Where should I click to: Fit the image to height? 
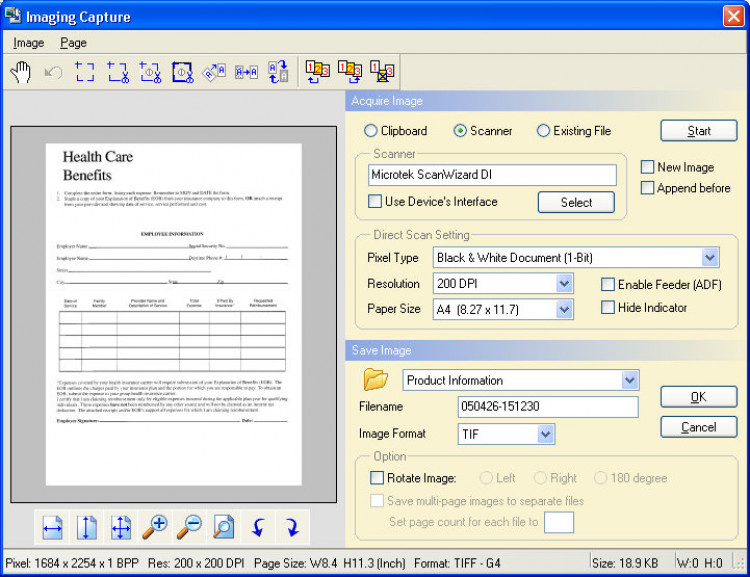click(87, 528)
